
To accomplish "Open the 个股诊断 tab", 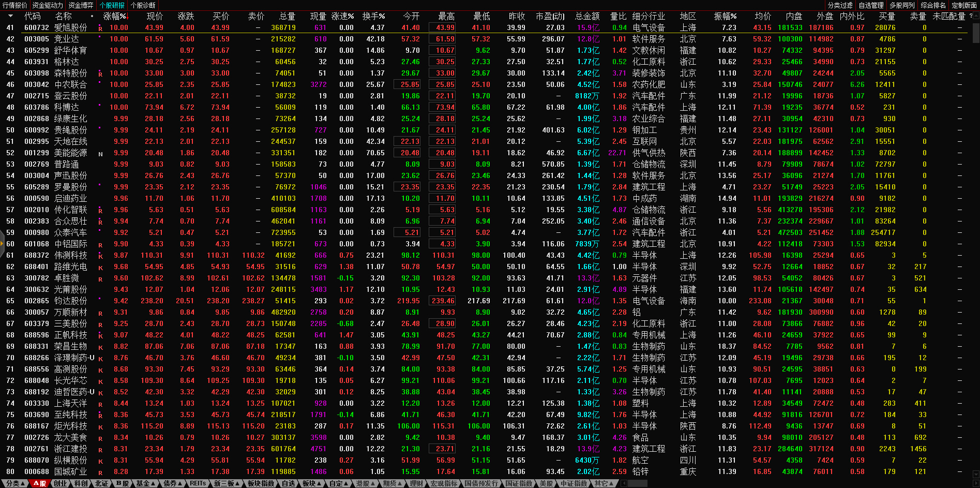I will coord(143,5).
